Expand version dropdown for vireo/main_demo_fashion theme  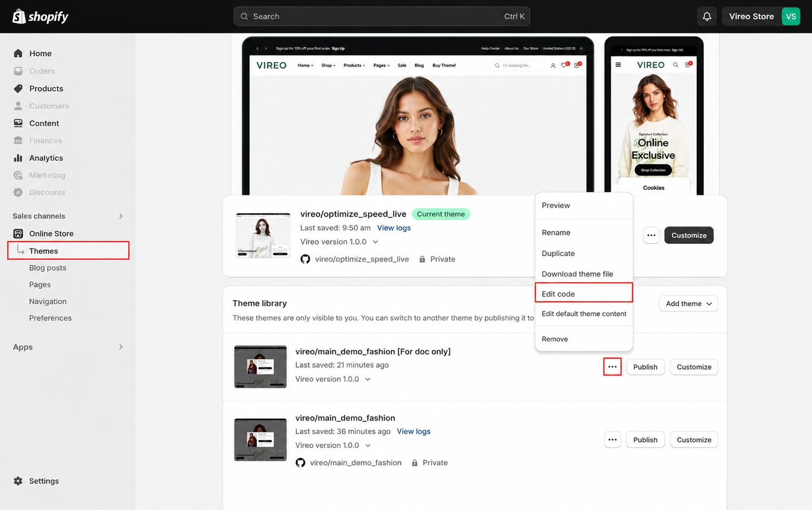click(x=368, y=445)
